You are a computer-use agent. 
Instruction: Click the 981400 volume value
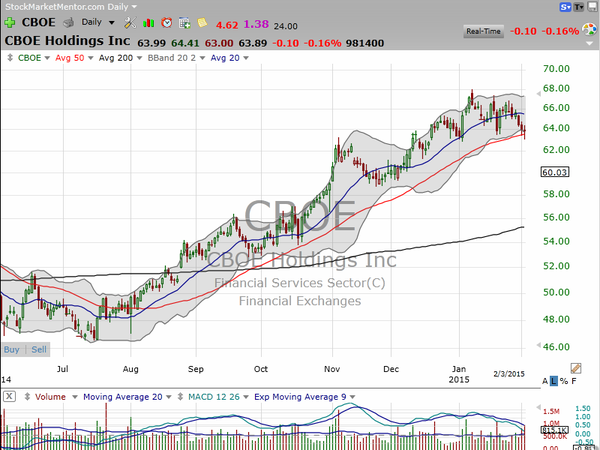click(365, 43)
